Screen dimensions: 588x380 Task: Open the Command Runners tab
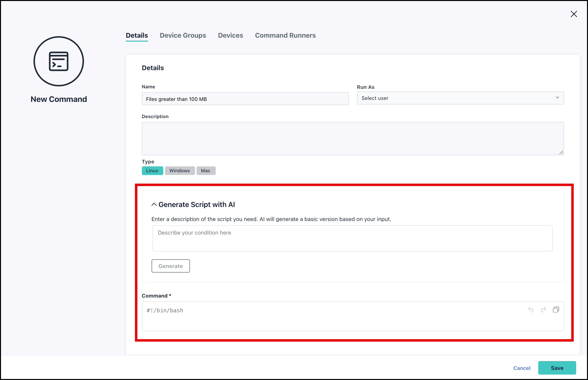point(285,35)
